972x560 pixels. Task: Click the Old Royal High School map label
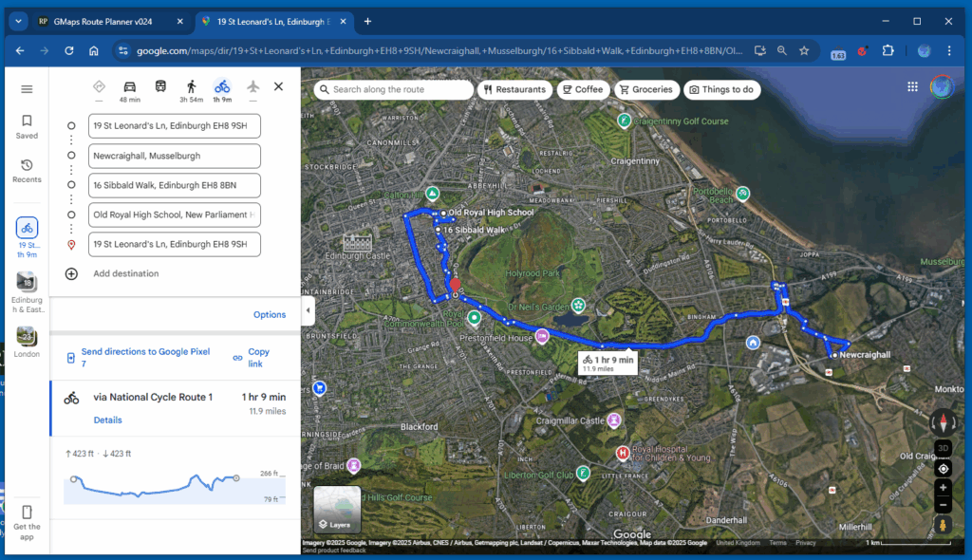(491, 212)
